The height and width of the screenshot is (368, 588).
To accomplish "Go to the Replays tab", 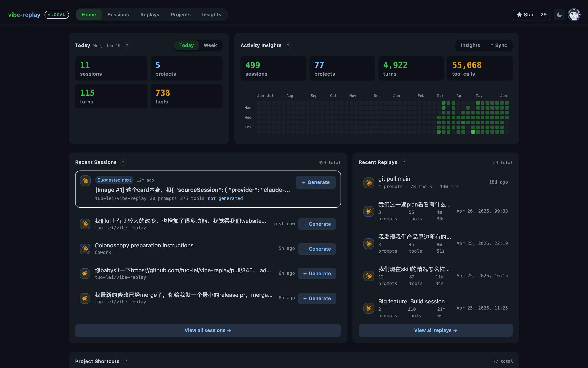I will 150,15.
